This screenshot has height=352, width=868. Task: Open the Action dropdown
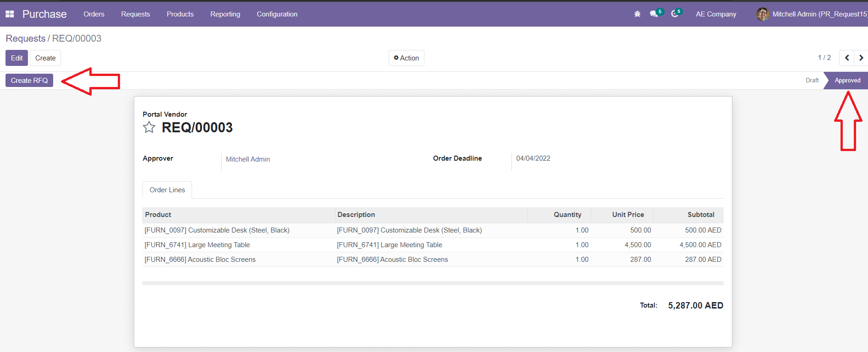[x=406, y=58]
